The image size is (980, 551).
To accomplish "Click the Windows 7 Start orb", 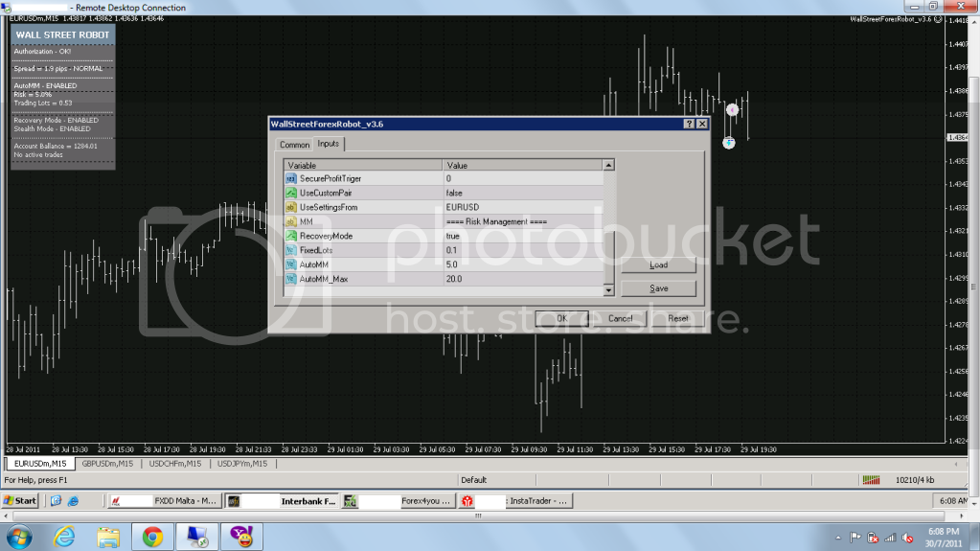I will pos(19,538).
